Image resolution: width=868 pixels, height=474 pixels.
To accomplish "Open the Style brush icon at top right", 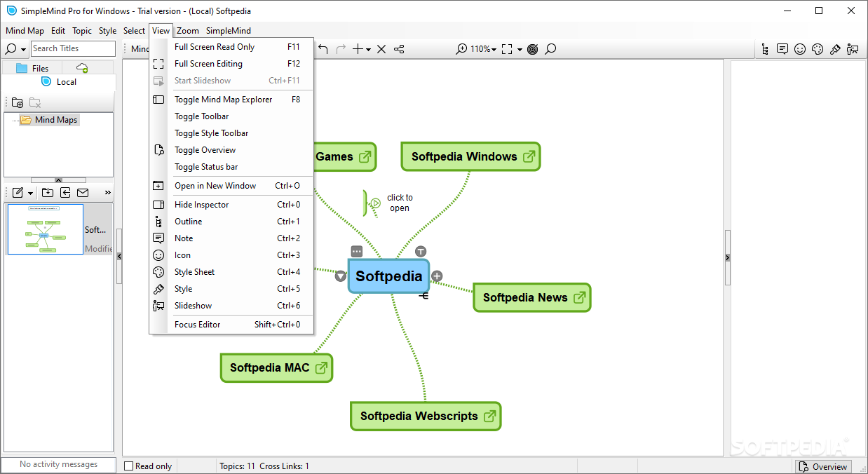I will [x=835, y=49].
